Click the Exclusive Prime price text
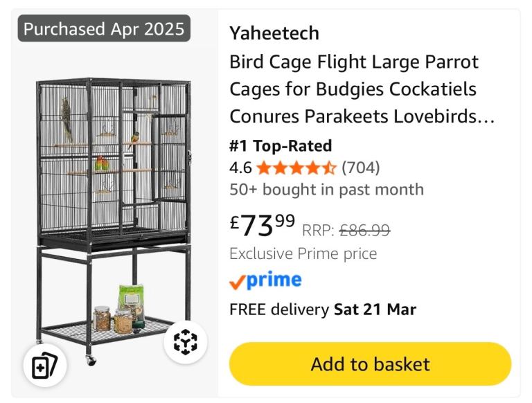532x403 pixels. click(303, 253)
